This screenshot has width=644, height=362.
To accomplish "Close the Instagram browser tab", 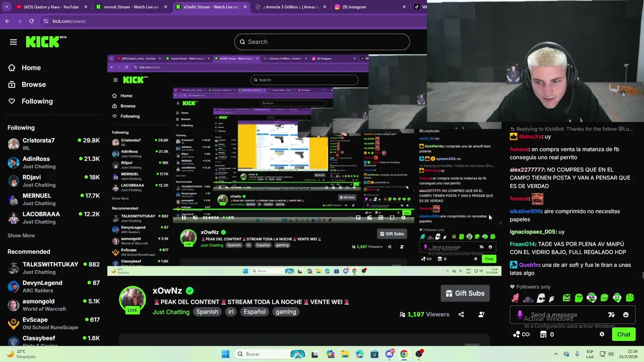I will point(404,7).
